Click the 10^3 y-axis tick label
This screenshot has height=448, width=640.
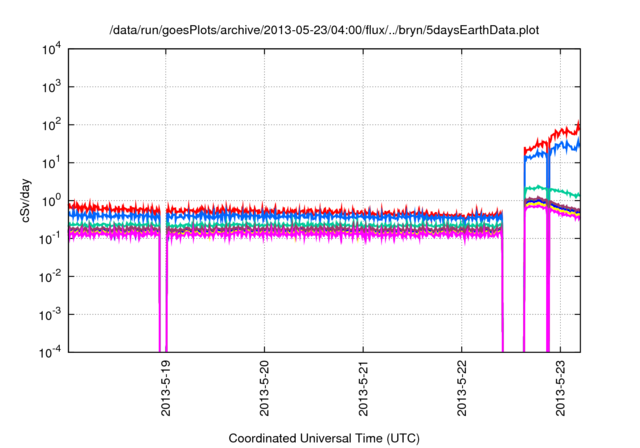pos(51,86)
